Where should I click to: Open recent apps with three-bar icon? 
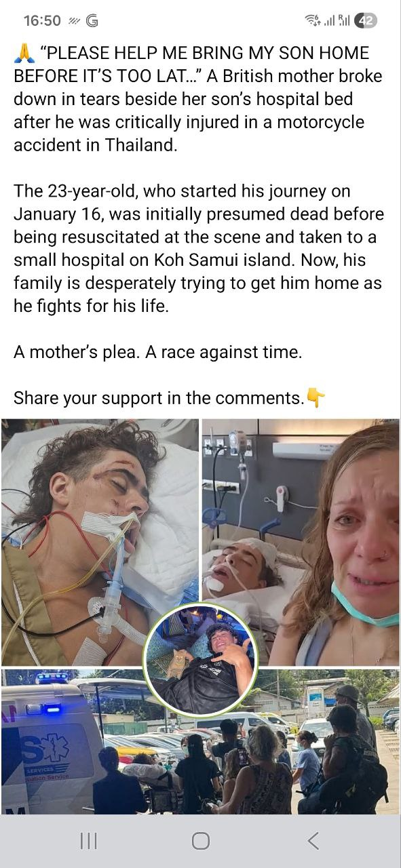(x=88, y=841)
